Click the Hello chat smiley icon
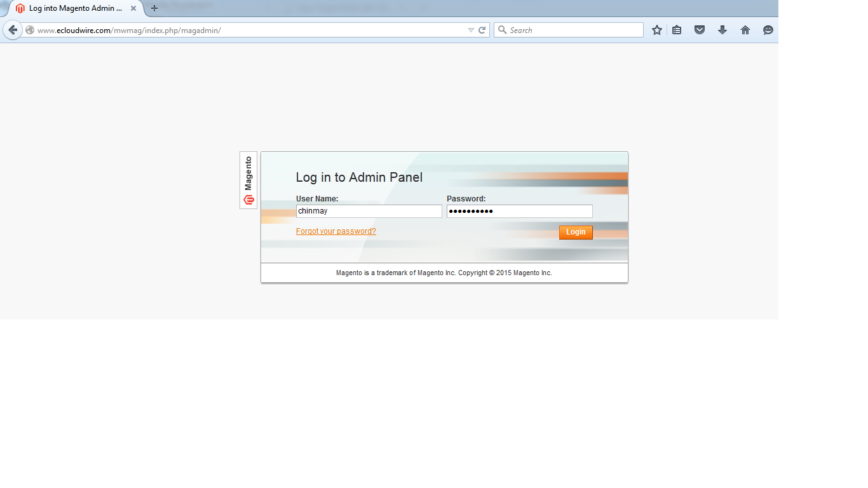Viewport: 868px width, 488px height. coord(768,30)
